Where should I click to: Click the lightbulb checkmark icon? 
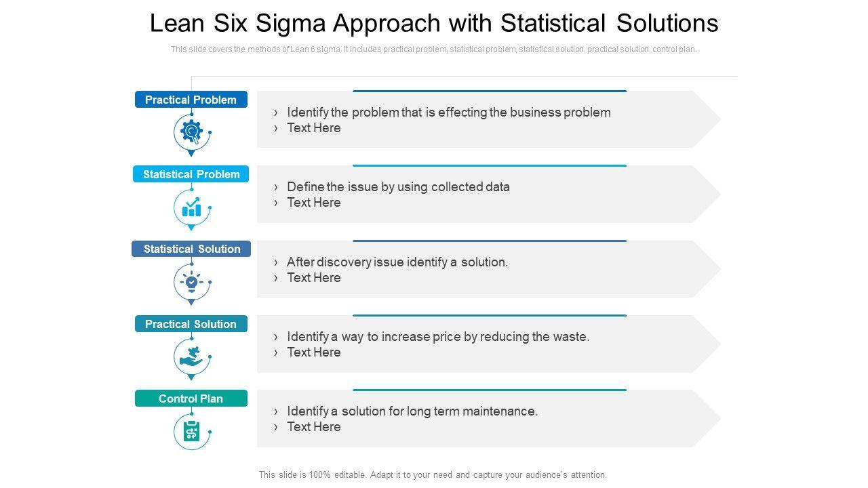click(191, 281)
